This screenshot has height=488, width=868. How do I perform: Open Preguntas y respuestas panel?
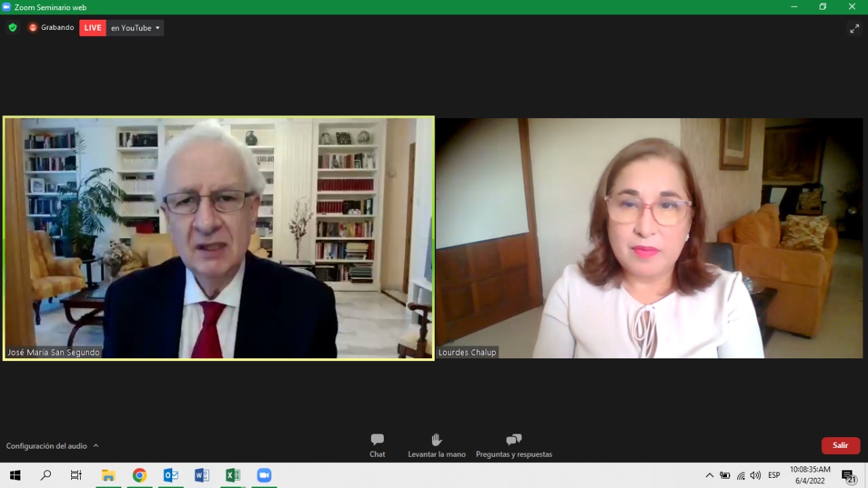[514, 445]
